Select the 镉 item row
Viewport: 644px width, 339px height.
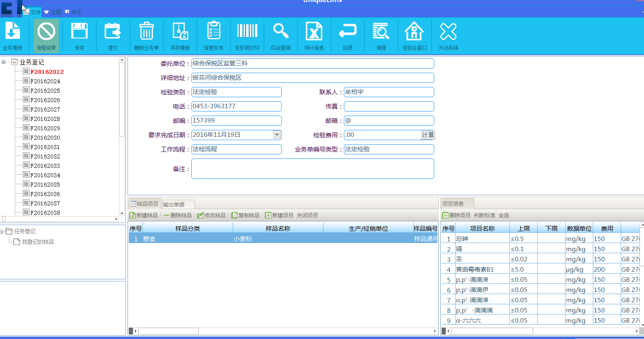tap(540, 249)
